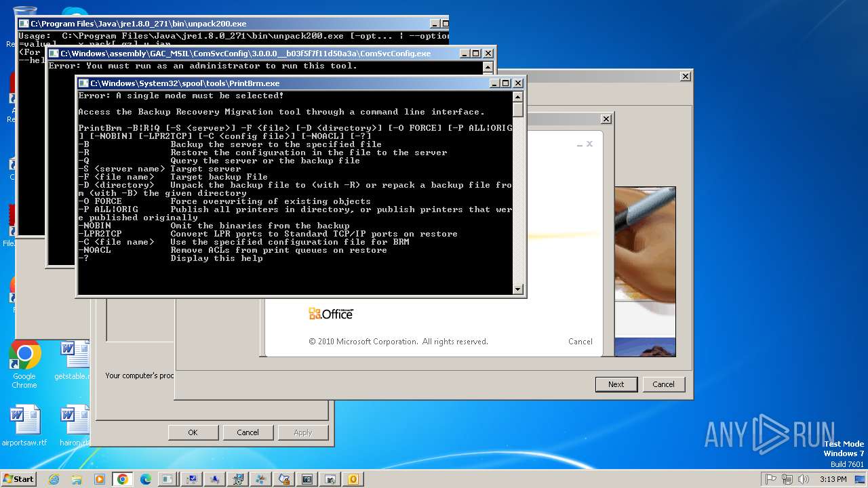This screenshot has width=868, height=488.
Task: Click OK in the properties dialog
Action: point(193,432)
